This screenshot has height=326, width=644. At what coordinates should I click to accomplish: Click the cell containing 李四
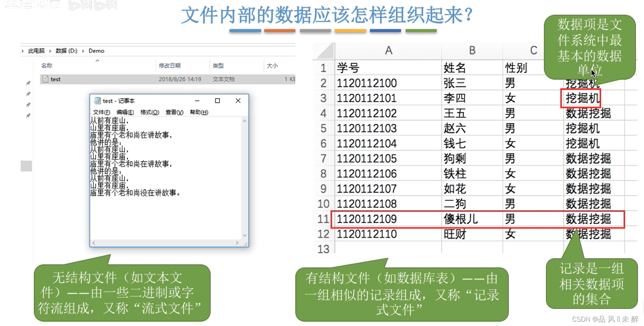pyautogui.click(x=472, y=98)
